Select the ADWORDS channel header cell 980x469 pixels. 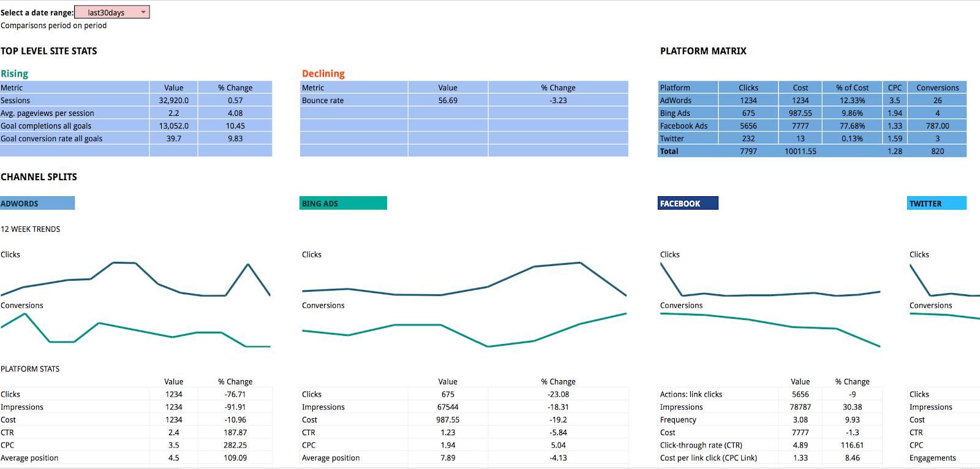tap(37, 204)
